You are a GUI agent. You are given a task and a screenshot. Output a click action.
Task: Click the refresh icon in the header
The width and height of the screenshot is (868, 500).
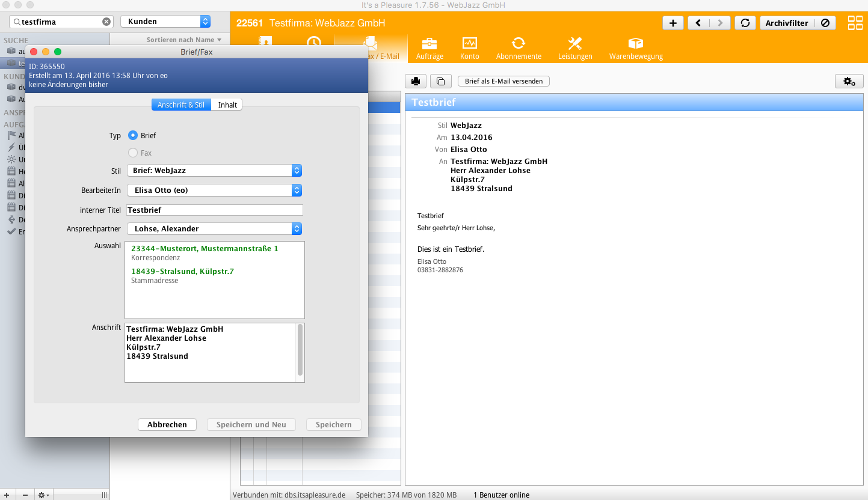click(x=745, y=23)
